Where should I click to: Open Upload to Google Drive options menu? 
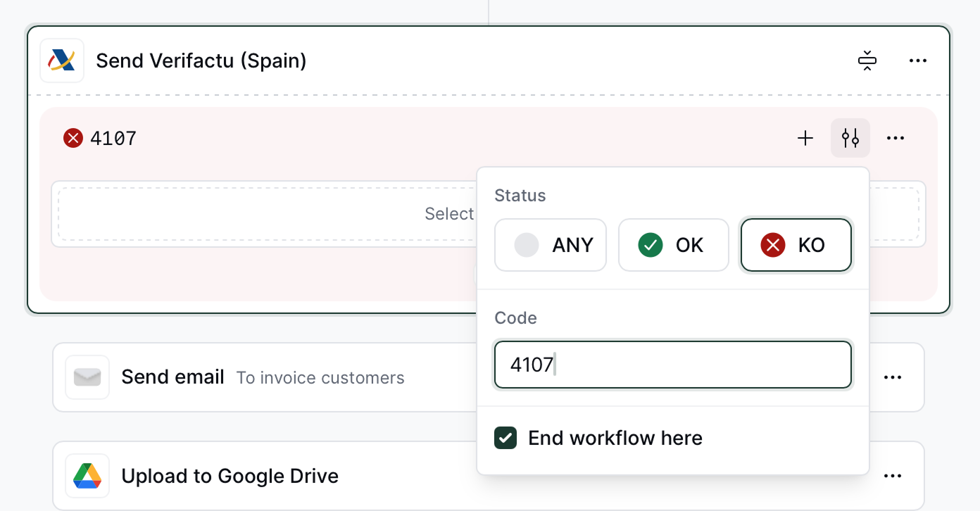(893, 476)
